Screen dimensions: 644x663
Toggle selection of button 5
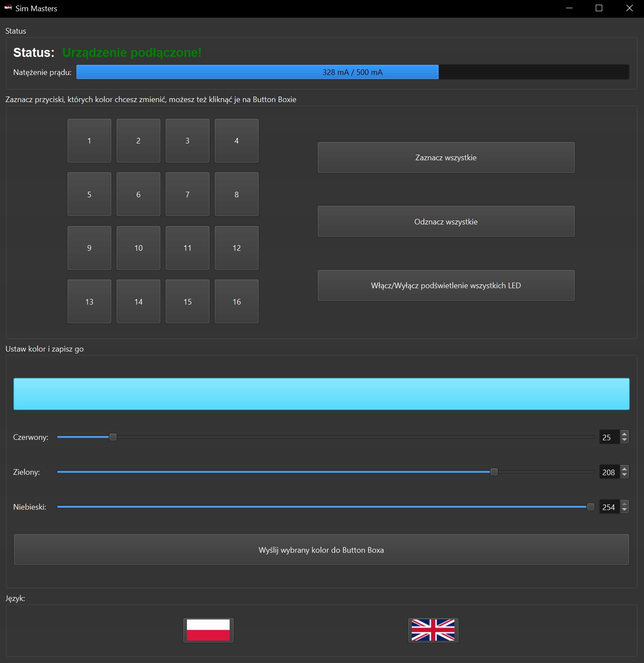[x=89, y=194]
